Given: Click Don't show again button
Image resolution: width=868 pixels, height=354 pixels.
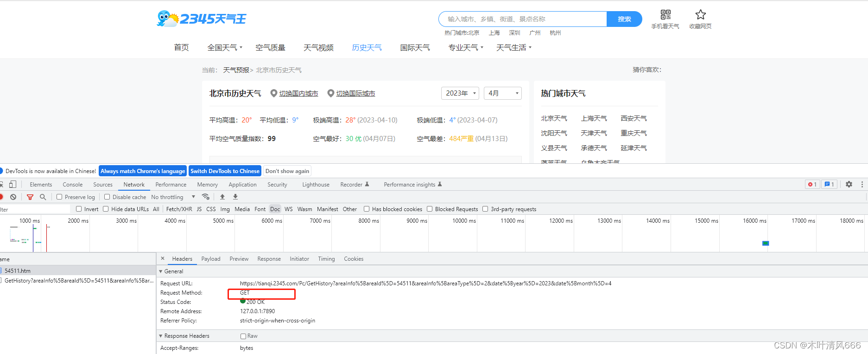Looking at the screenshot, I should pyautogui.click(x=287, y=171).
